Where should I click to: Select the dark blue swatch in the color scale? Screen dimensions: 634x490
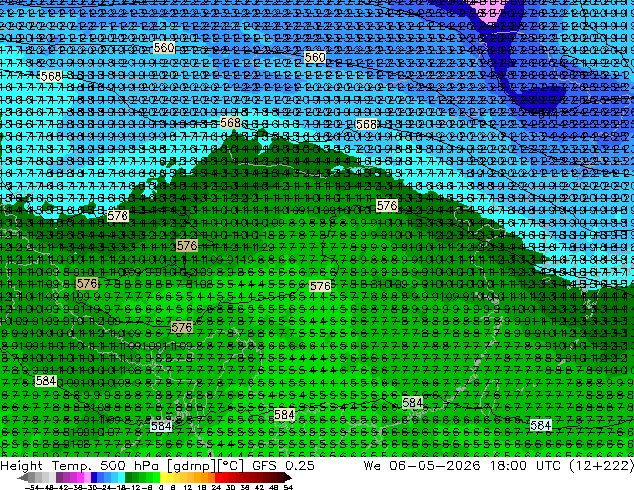[94, 477]
